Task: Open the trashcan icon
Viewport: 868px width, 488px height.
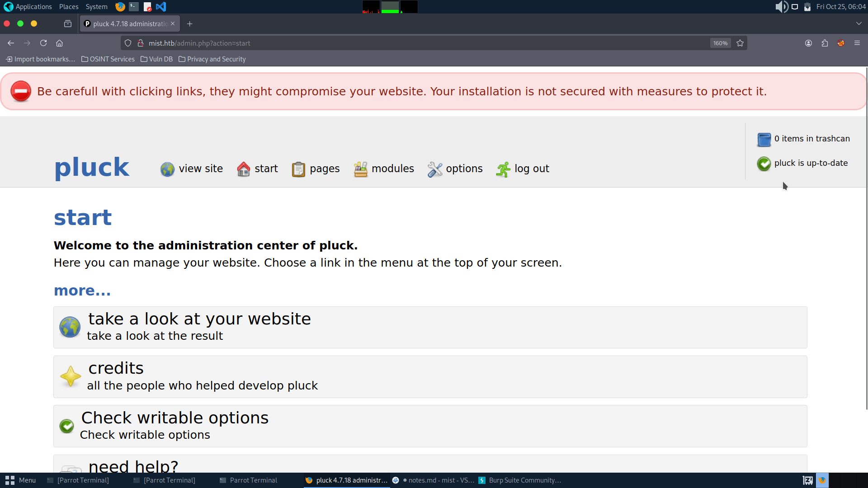Action: click(x=764, y=139)
